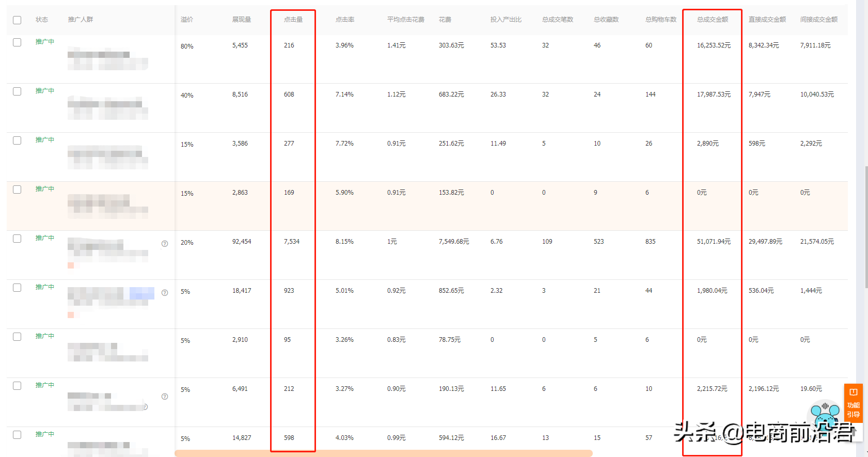868x457 pixels.
Task: Click 推广中 status in the 80% row
Action: coord(45,42)
